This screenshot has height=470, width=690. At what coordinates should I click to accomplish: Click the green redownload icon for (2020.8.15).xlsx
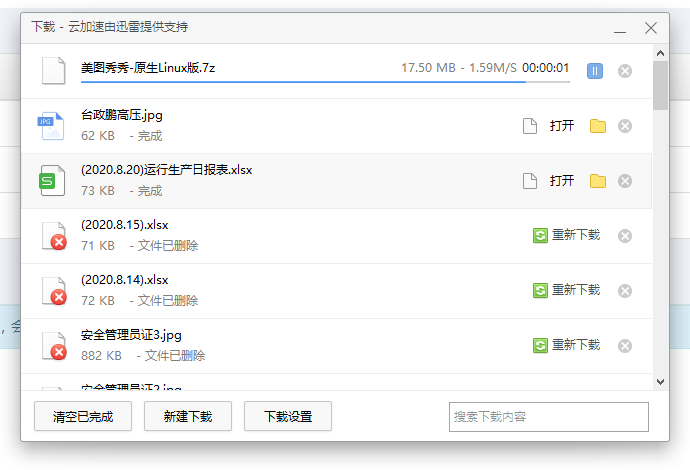[540, 235]
